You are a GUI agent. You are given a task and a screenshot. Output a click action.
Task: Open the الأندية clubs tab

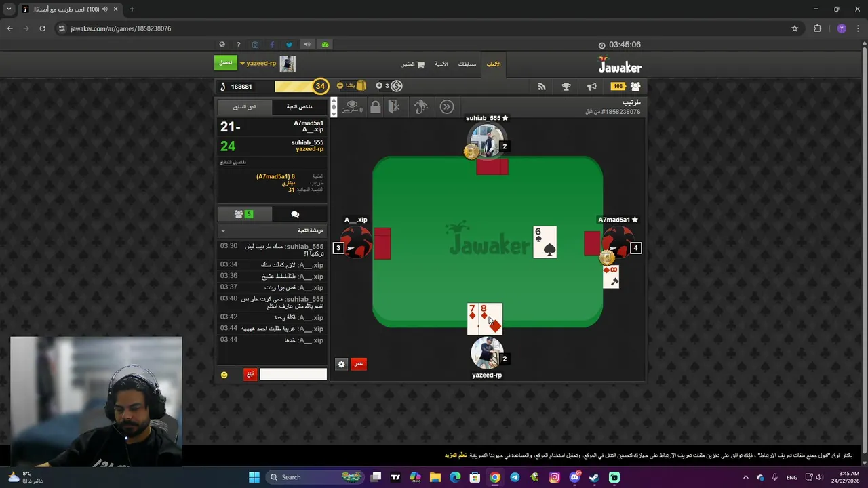click(x=441, y=64)
